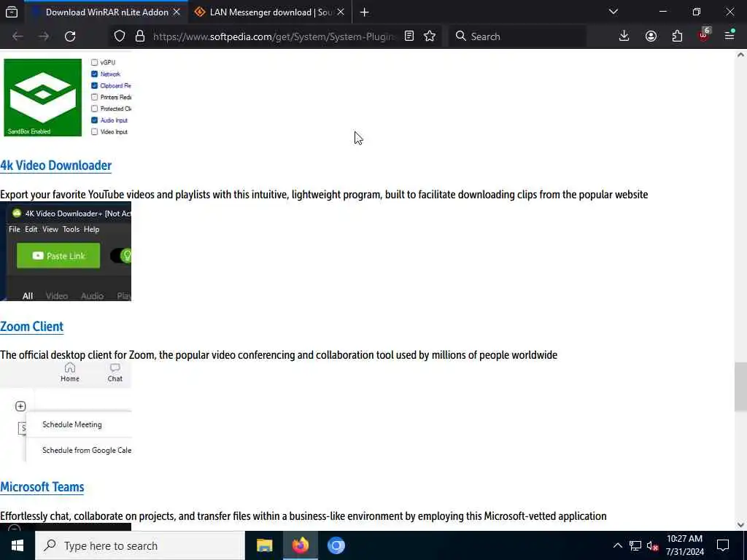The height and width of the screenshot is (560, 747).
Task: Click the softpedia URL address bar
Action: point(274,36)
